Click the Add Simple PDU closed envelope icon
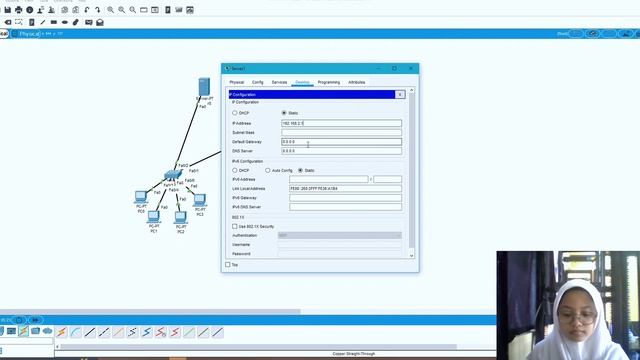Viewport: 640px width, 360px height. coord(89,22)
